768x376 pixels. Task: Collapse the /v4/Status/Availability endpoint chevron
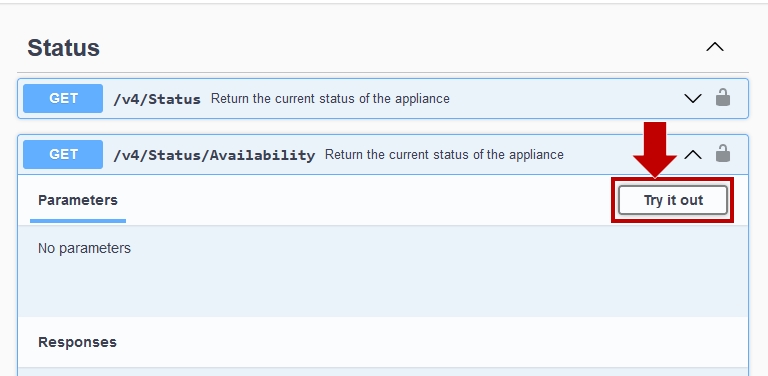click(693, 155)
